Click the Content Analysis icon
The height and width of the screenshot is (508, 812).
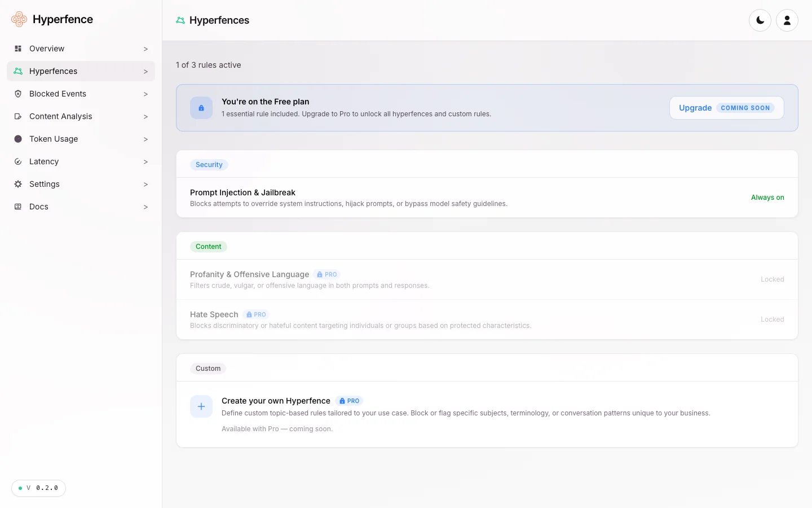tap(18, 116)
